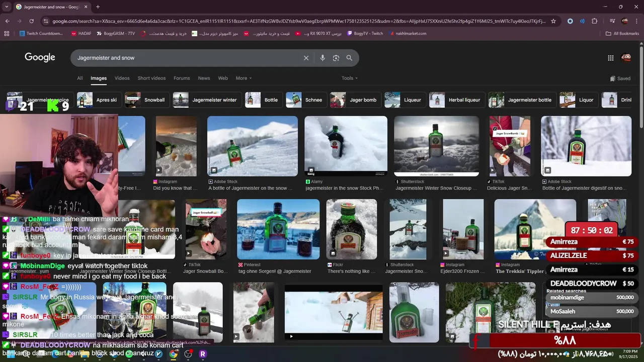Open Twitch Countdown bookmark
Image resolution: width=644 pixels, height=362 pixels.
pyautogui.click(x=41, y=34)
